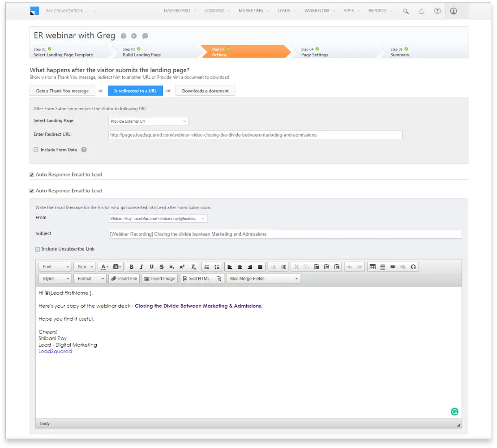Select Gets a Thank You message option
The height and width of the screenshot is (448, 497).
click(62, 91)
